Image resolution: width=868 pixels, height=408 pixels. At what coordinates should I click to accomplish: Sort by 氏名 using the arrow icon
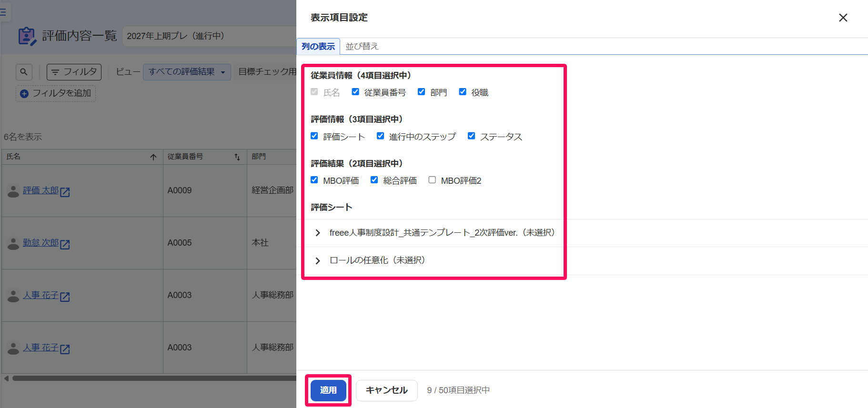[x=153, y=157]
